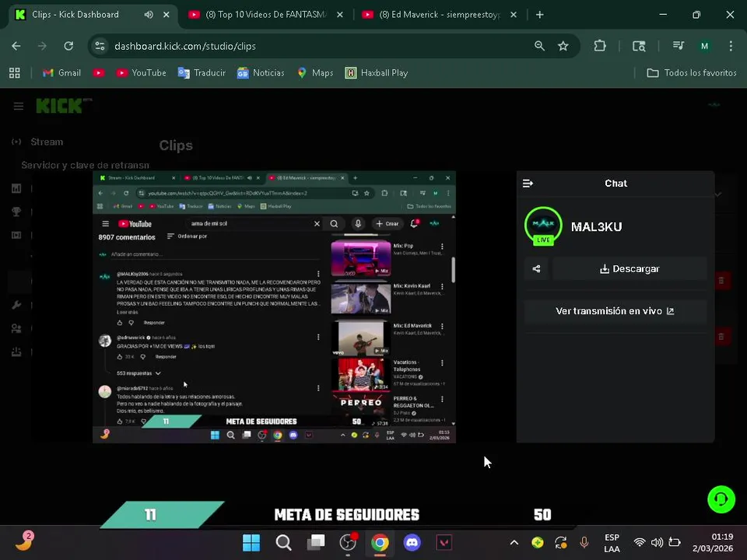Open the green support chat bubble
747x560 pixels.
721,499
